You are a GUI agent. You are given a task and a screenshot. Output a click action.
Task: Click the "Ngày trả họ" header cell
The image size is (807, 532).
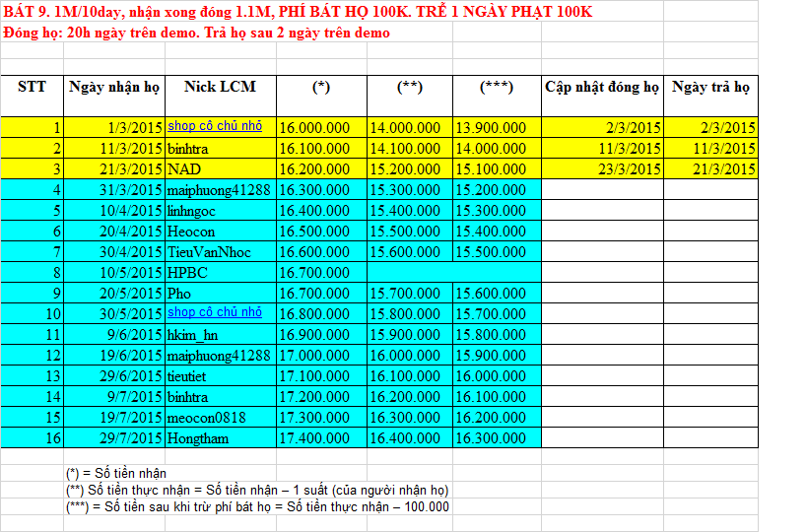710,87
